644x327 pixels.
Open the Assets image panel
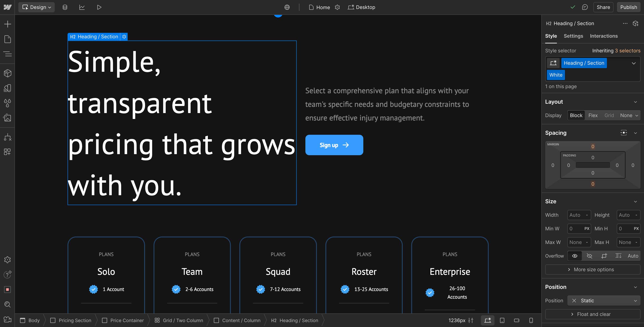coord(7,118)
